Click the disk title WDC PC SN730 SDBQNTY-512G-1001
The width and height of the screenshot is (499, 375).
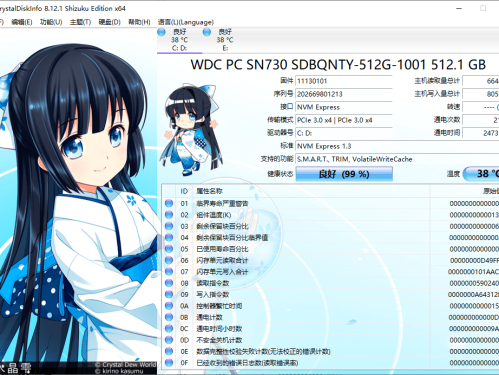[338, 65]
